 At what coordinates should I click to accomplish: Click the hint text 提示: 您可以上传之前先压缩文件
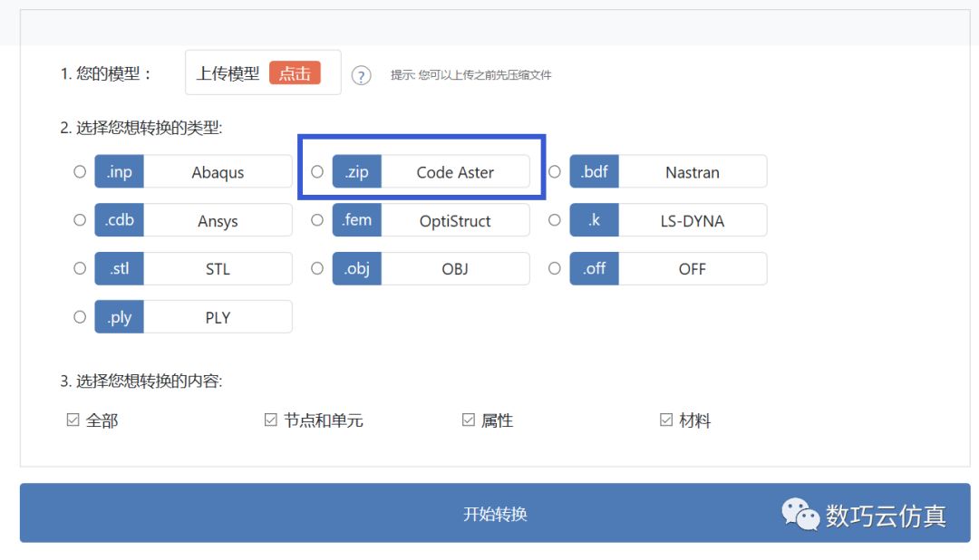coord(470,75)
